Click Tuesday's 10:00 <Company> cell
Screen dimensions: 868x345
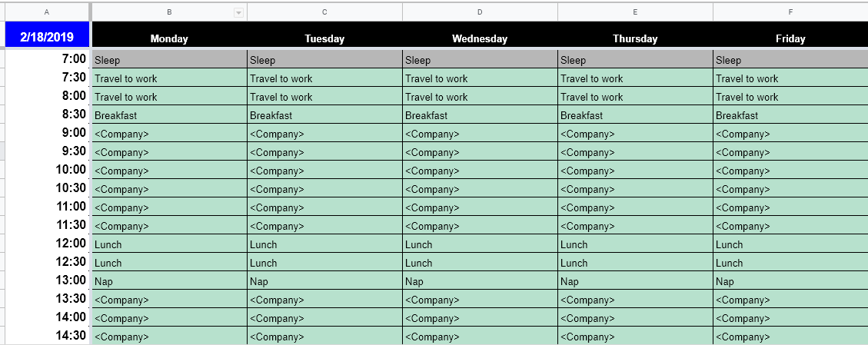pos(324,171)
